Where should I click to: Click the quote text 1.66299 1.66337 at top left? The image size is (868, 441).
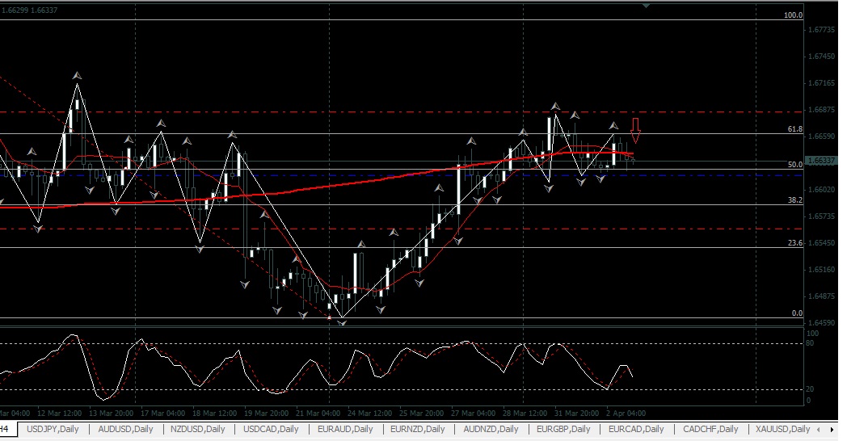(29, 10)
